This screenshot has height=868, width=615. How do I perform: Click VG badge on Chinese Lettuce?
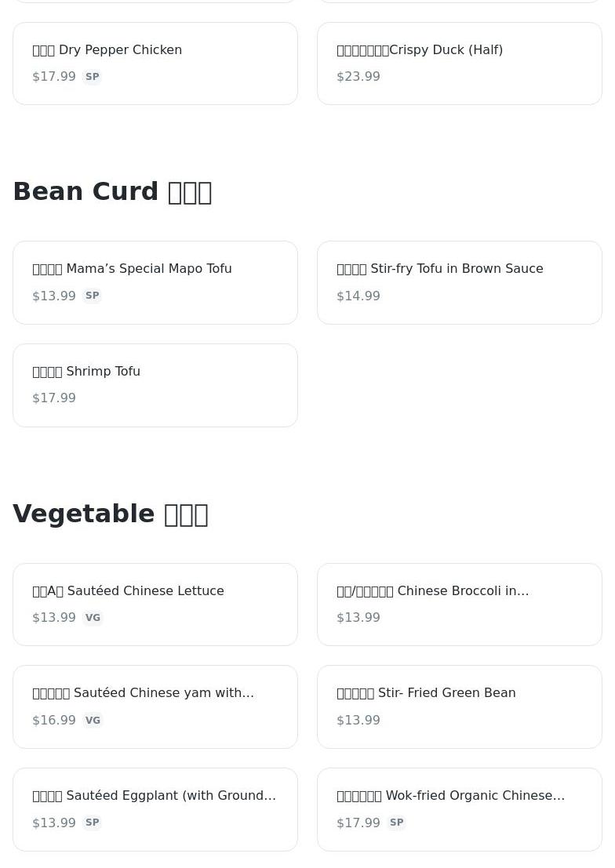[93, 617]
